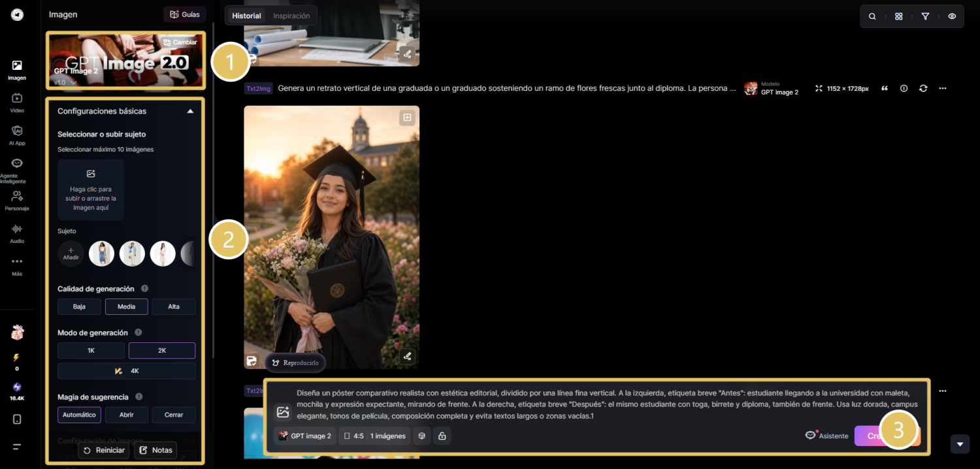
Task: Choose 2K generation mode
Action: point(162,351)
